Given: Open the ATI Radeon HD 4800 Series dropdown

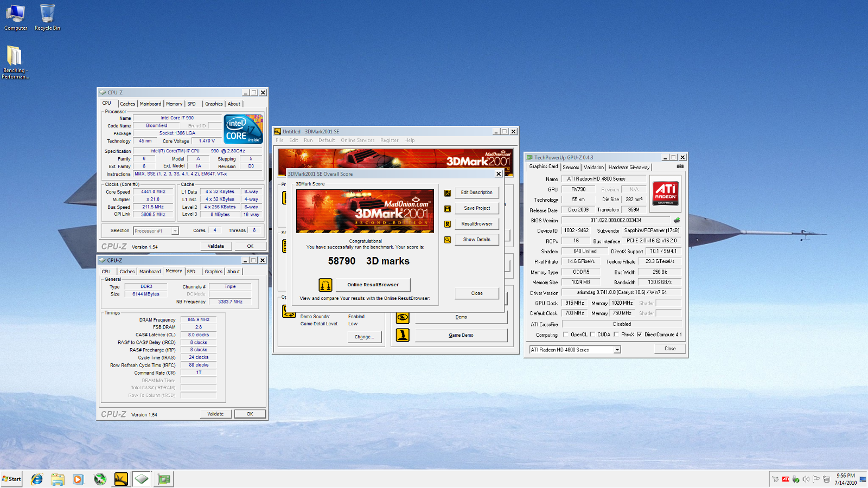Looking at the screenshot, I should click(617, 350).
